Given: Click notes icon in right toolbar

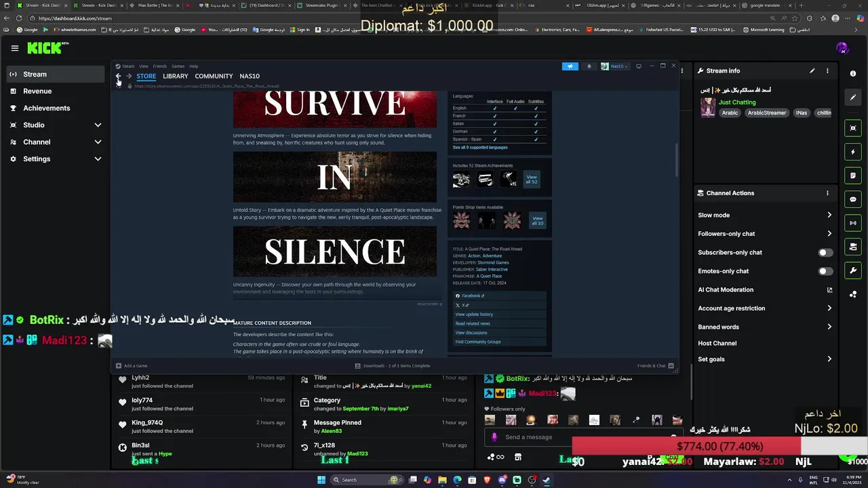Looking at the screenshot, I should point(853,176).
